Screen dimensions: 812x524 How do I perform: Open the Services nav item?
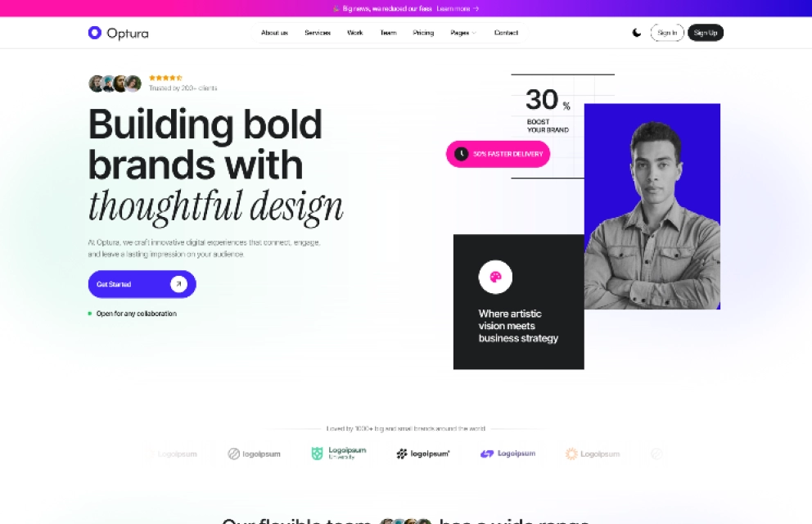318,33
